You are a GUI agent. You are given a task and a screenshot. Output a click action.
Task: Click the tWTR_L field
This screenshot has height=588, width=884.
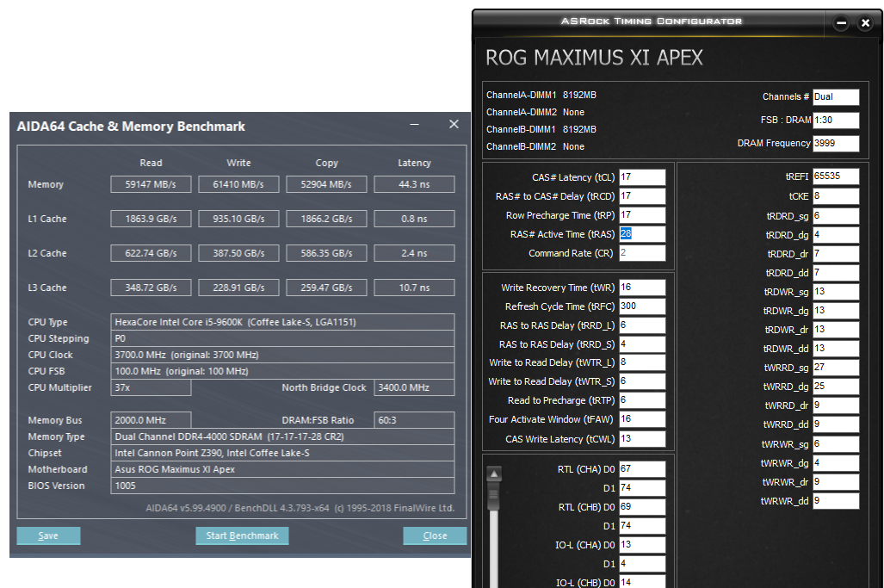[x=642, y=362]
